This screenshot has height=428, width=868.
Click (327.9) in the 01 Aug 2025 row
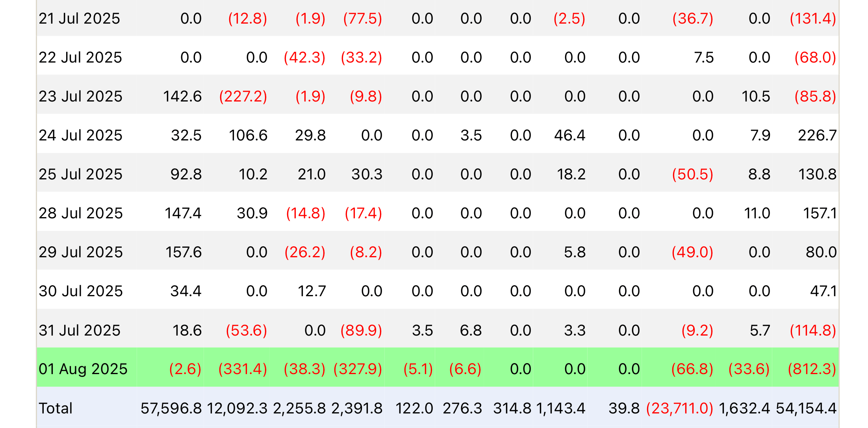[x=358, y=369]
